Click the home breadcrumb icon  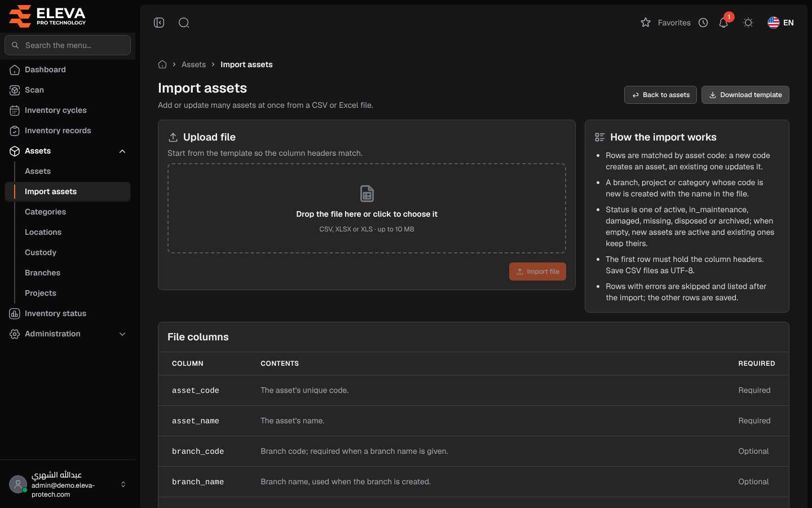click(x=162, y=64)
